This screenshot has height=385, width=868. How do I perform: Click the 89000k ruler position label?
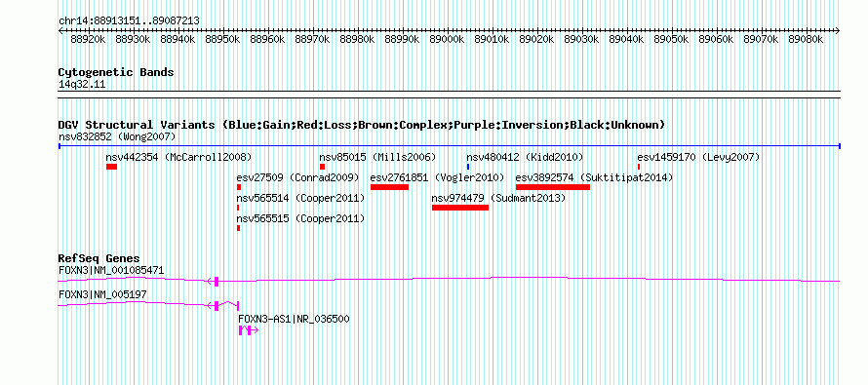click(x=448, y=39)
